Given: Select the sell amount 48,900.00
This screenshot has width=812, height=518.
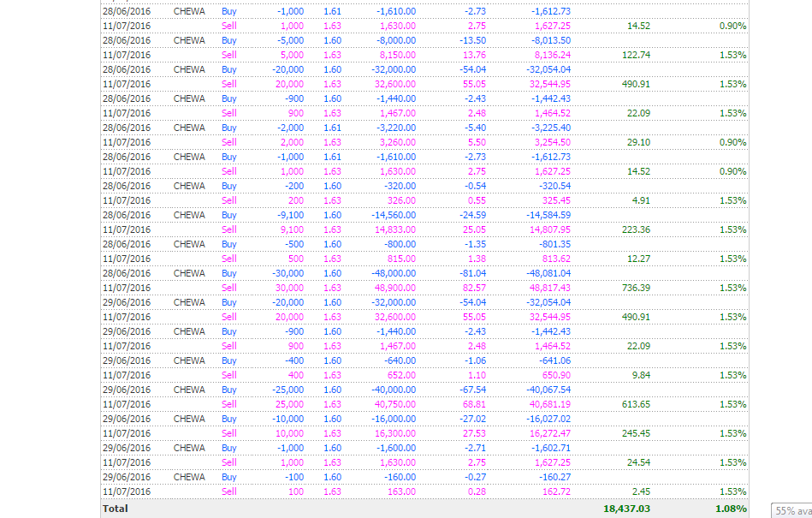Looking at the screenshot, I should 395,287.
